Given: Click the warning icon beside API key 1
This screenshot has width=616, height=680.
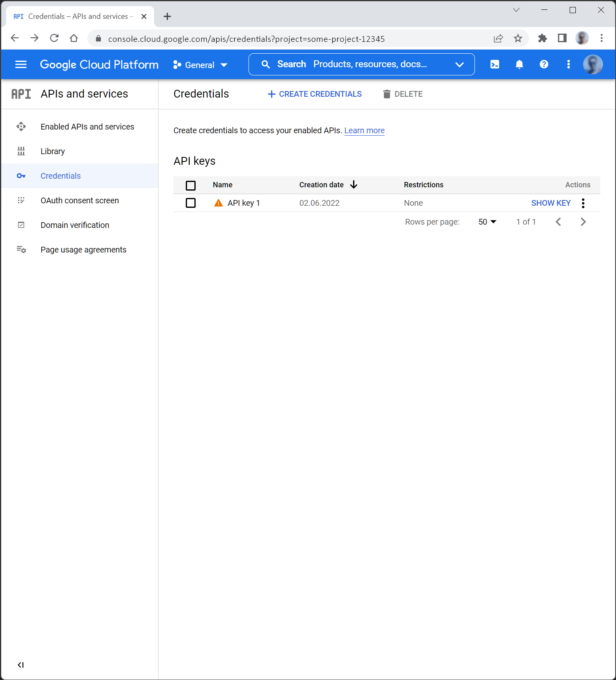Looking at the screenshot, I should click(219, 203).
